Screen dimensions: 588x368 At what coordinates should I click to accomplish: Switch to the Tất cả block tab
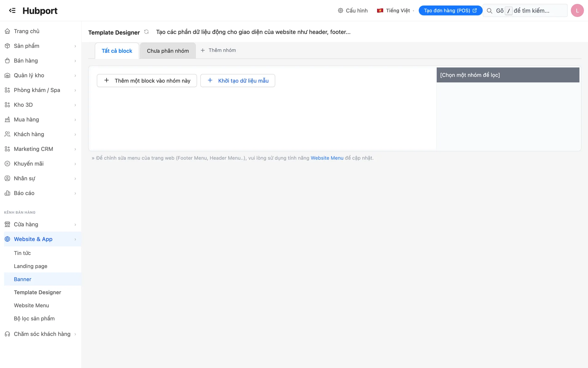(117, 51)
